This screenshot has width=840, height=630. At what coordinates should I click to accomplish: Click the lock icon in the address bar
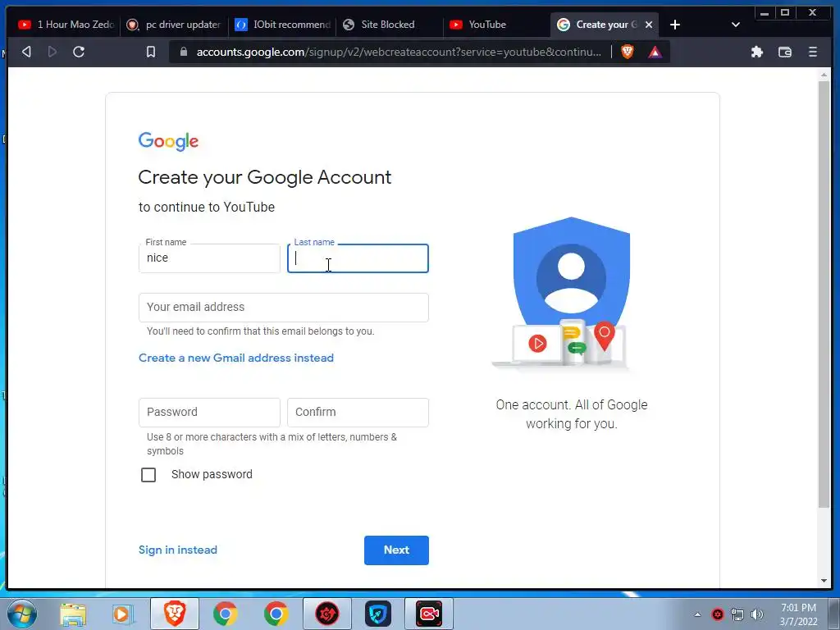pyautogui.click(x=184, y=52)
